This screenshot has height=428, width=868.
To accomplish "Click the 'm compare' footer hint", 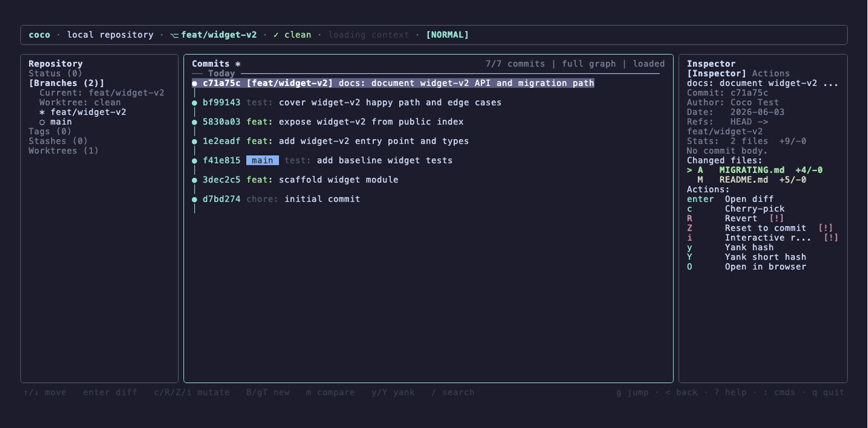I will 330,392.
